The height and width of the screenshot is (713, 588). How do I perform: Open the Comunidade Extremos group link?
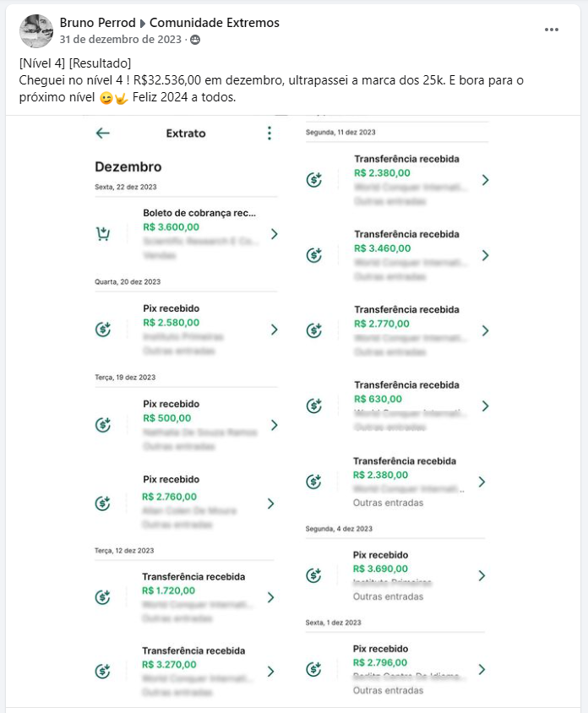(215, 23)
